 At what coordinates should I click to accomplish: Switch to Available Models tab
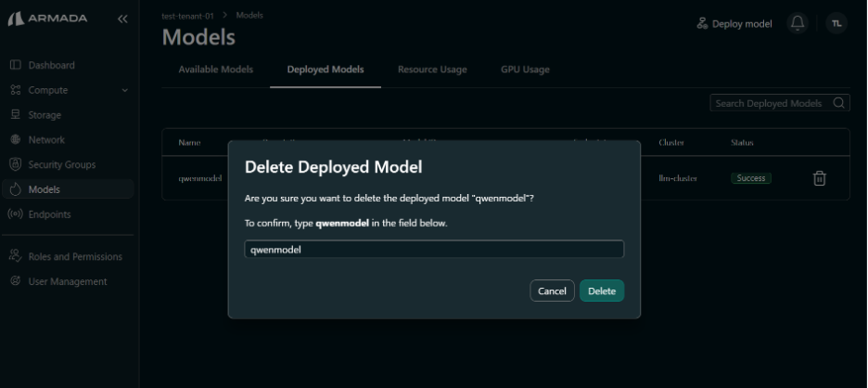[x=215, y=70]
